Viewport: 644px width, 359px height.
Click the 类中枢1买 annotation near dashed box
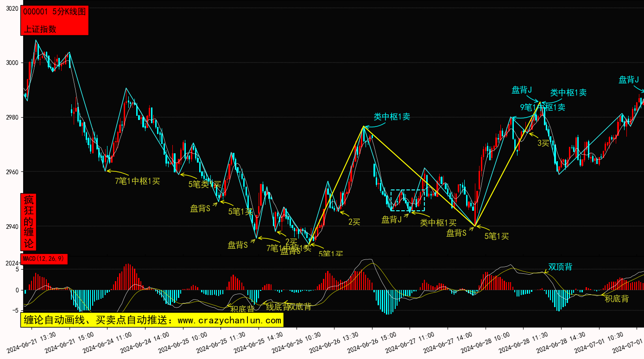click(438, 223)
